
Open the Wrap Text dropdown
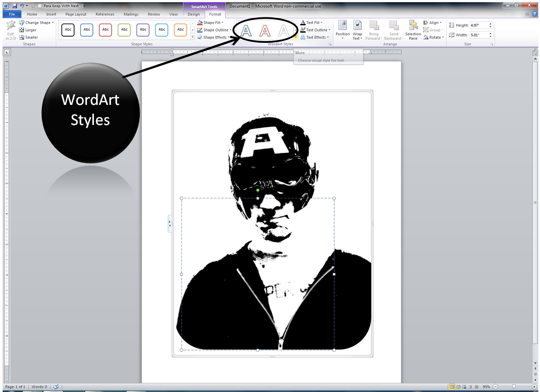pos(357,30)
